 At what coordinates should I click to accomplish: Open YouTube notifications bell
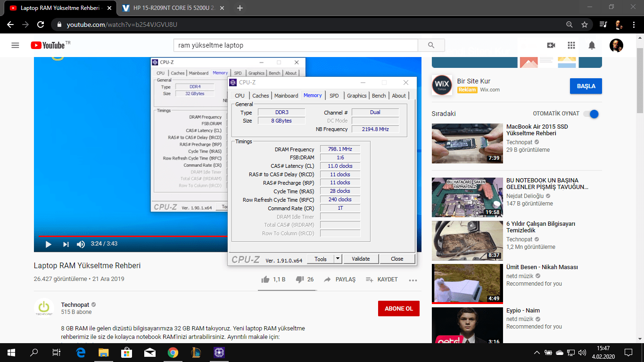pos(592,45)
